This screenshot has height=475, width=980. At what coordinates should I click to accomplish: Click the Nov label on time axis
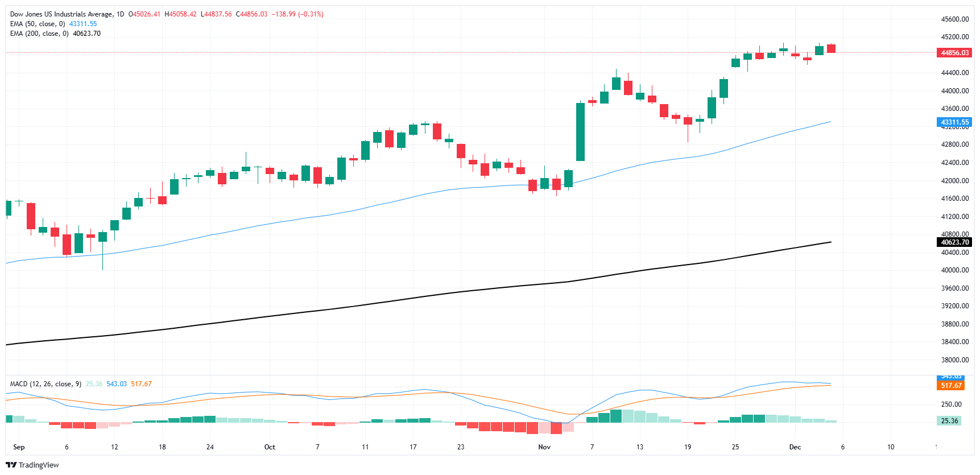pos(544,447)
